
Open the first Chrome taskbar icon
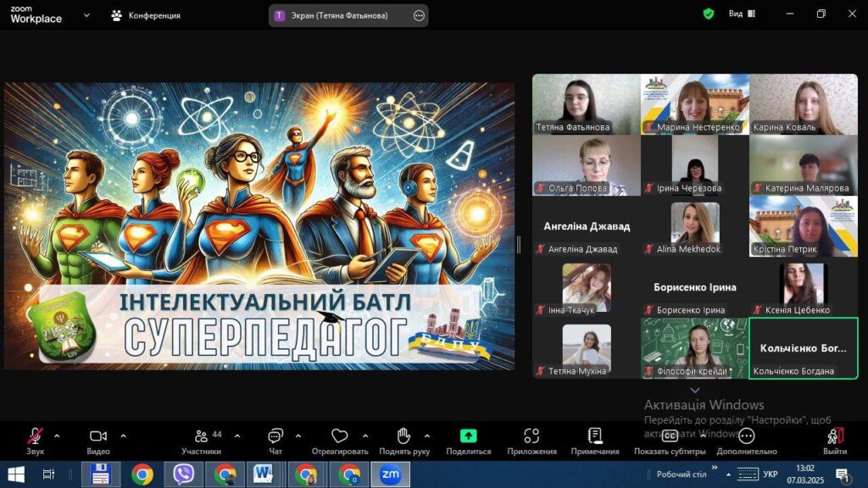point(142,474)
